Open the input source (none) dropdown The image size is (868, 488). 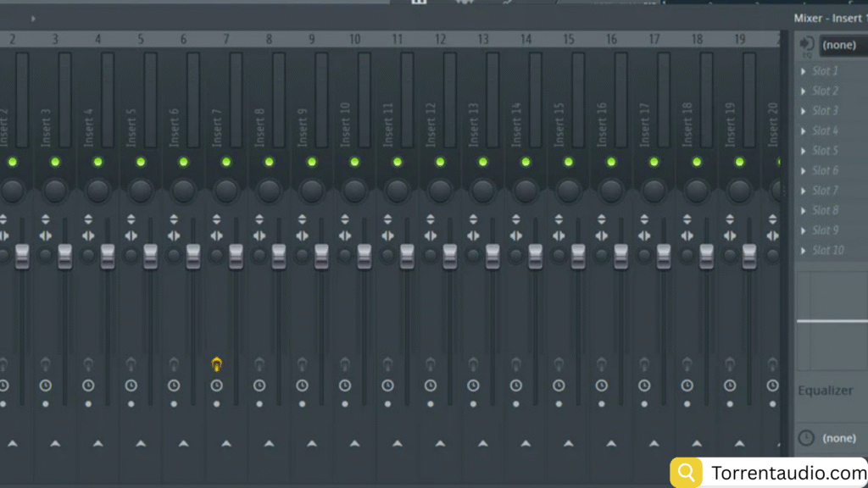(x=843, y=44)
